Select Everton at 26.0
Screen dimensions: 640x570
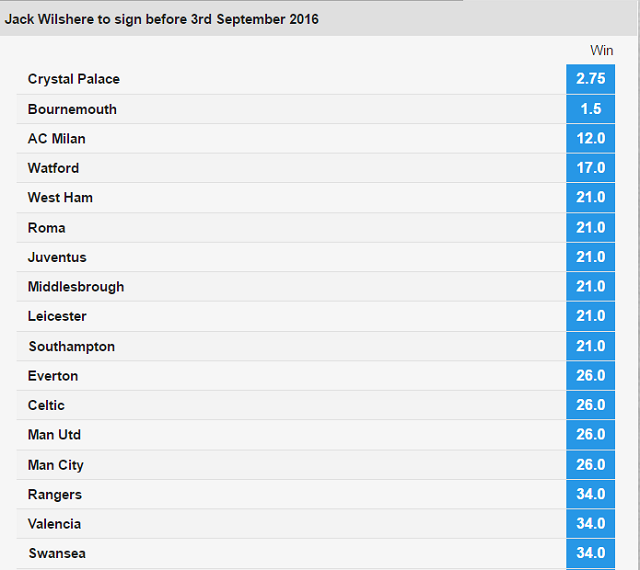(x=590, y=376)
